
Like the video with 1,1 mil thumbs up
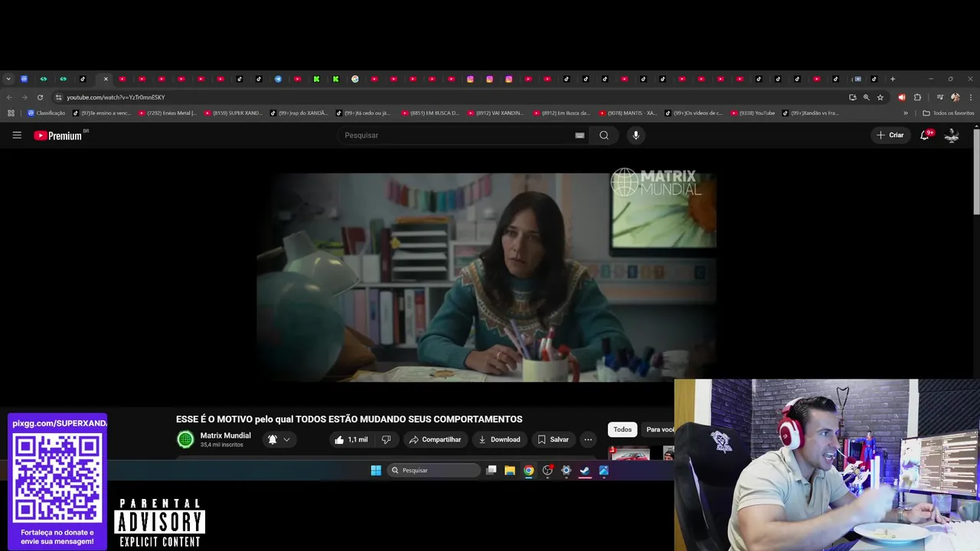(x=351, y=440)
